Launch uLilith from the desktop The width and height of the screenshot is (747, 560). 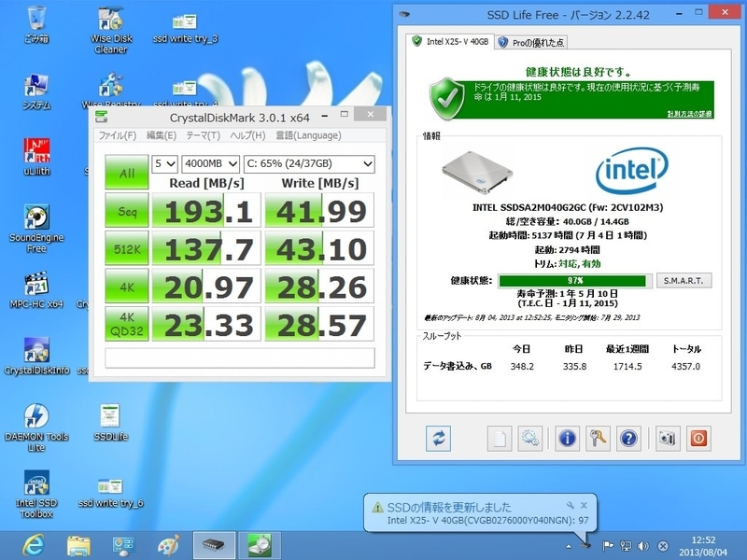point(36,158)
